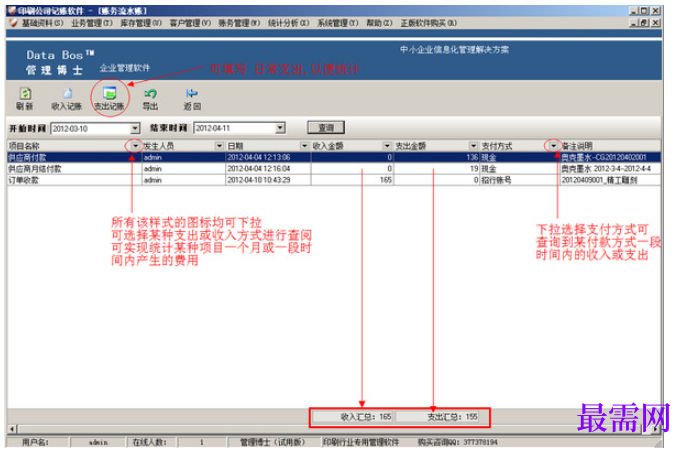Open the 业务管理 menu
689x449 pixels.
(92, 23)
